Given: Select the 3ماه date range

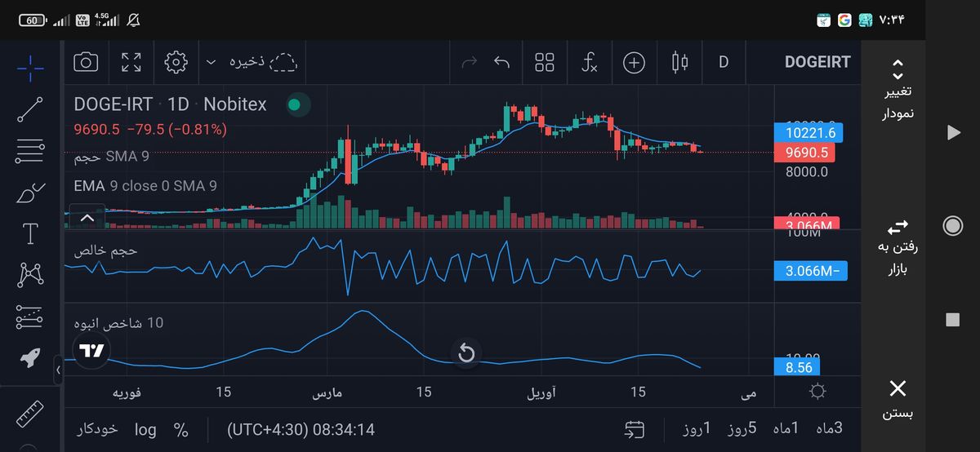Looking at the screenshot, I should pos(828,428).
